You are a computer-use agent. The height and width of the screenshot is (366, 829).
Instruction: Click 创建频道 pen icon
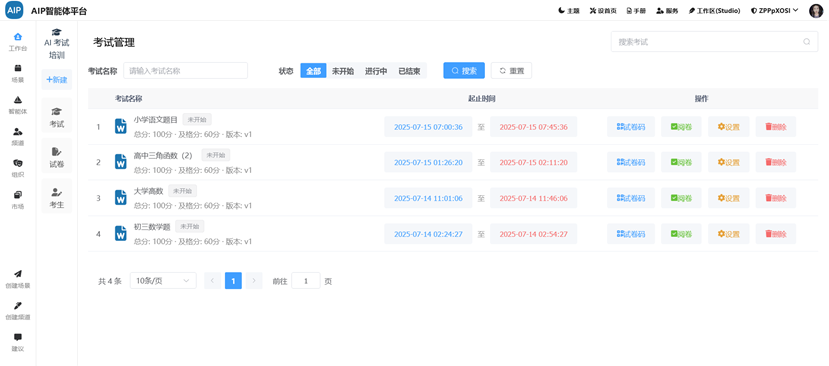[17, 306]
